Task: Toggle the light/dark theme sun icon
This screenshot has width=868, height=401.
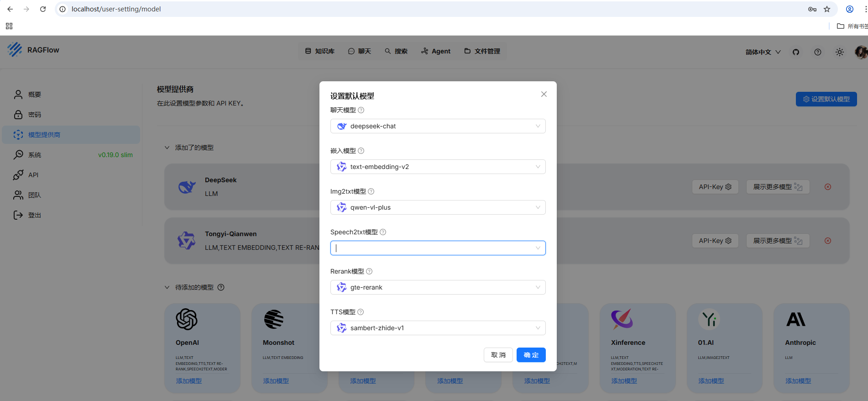Action: click(840, 52)
